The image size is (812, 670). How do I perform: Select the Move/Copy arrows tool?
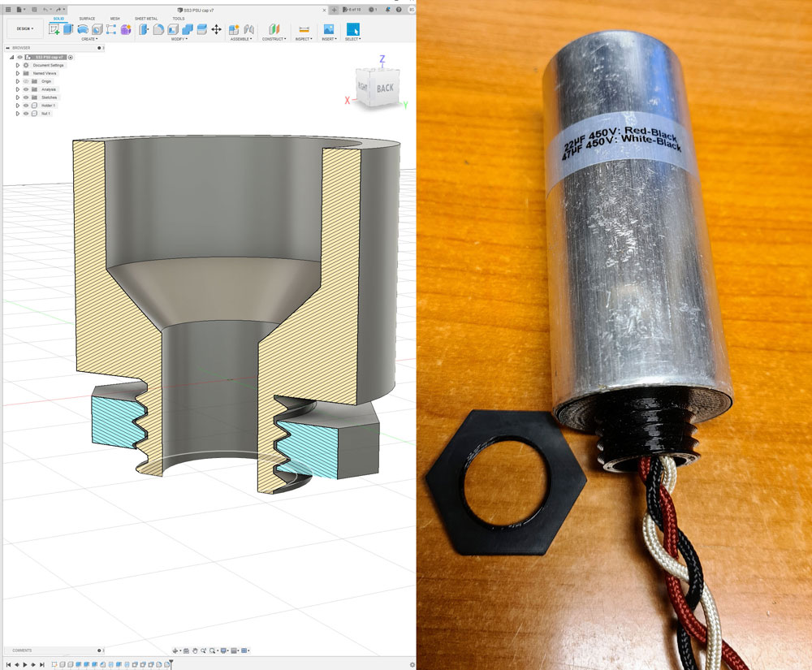(216, 29)
